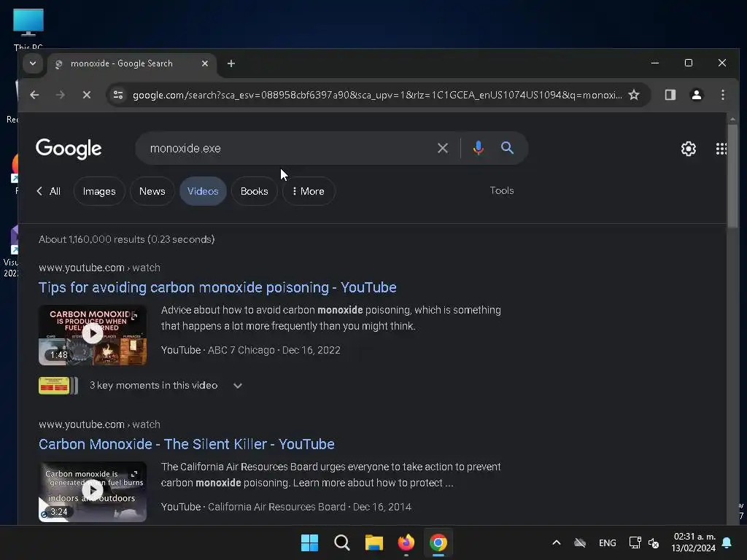This screenshot has width=747, height=560.
Task: Open Chrome side panel icon
Action: point(670,95)
